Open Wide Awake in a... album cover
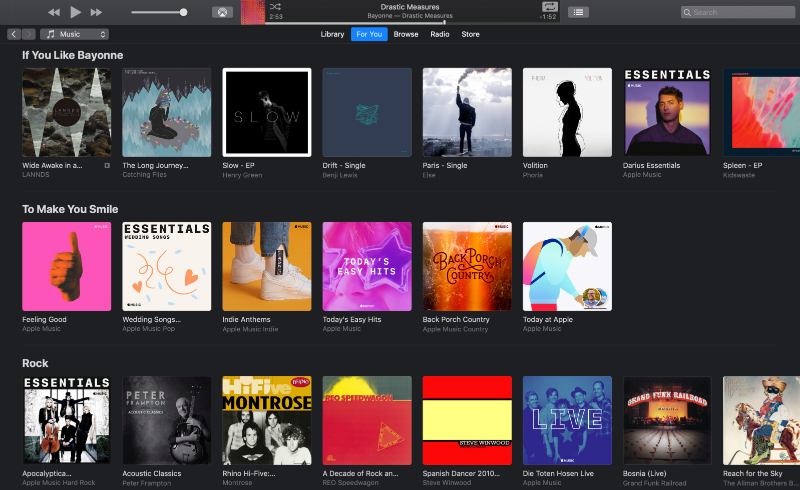This screenshot has width=800, height=490. pyautogui.click(x=66, y=112)
